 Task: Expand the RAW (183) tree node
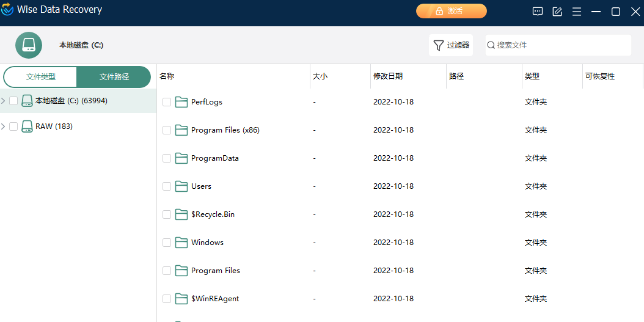coord(4,126)
